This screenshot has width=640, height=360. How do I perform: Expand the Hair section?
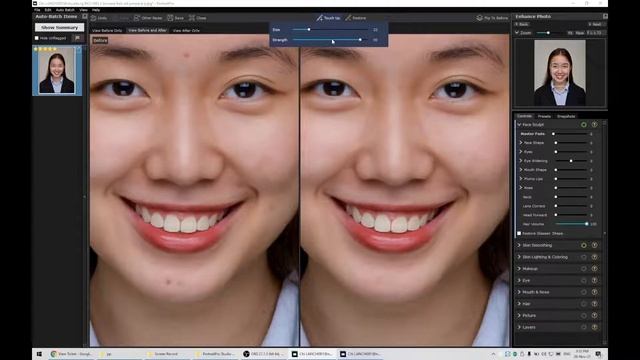point(519,304)
